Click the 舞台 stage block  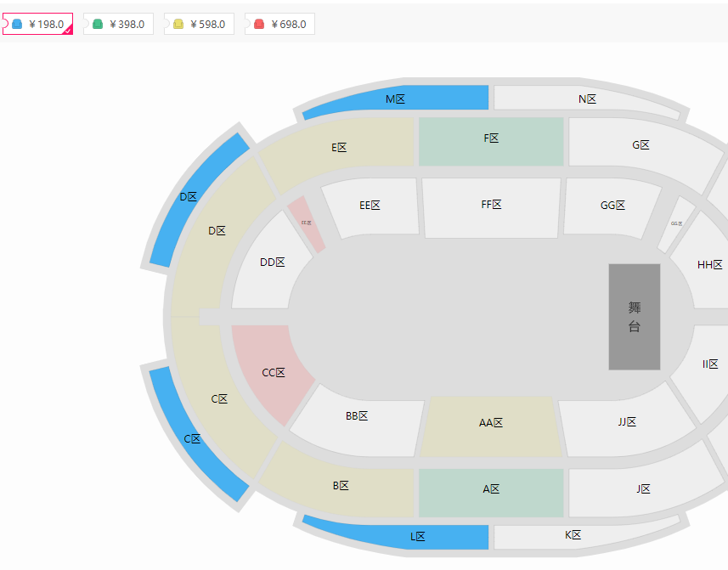click(x=635, y=317)
